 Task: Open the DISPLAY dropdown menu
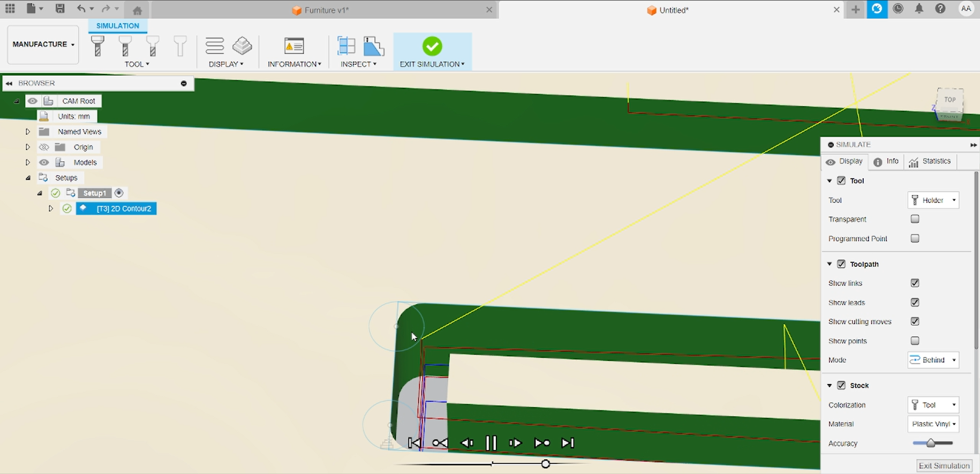click(226, 64)
